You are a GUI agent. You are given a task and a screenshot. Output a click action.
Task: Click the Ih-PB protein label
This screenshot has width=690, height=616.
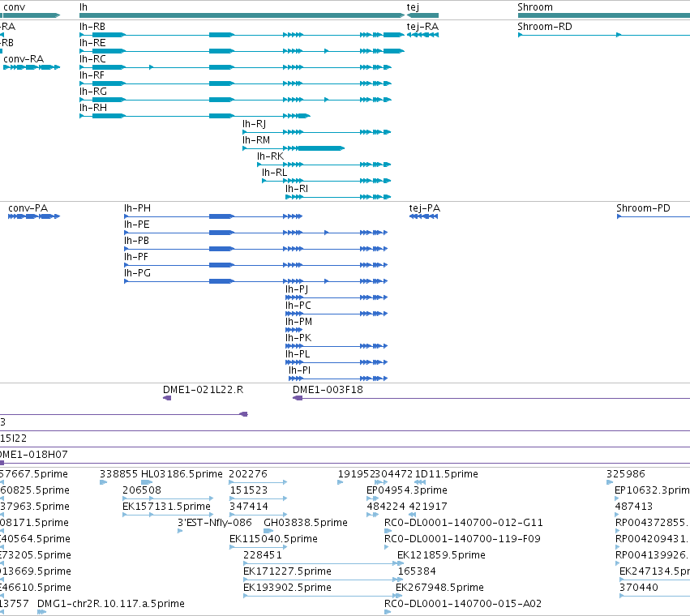(x=136, y=241)
